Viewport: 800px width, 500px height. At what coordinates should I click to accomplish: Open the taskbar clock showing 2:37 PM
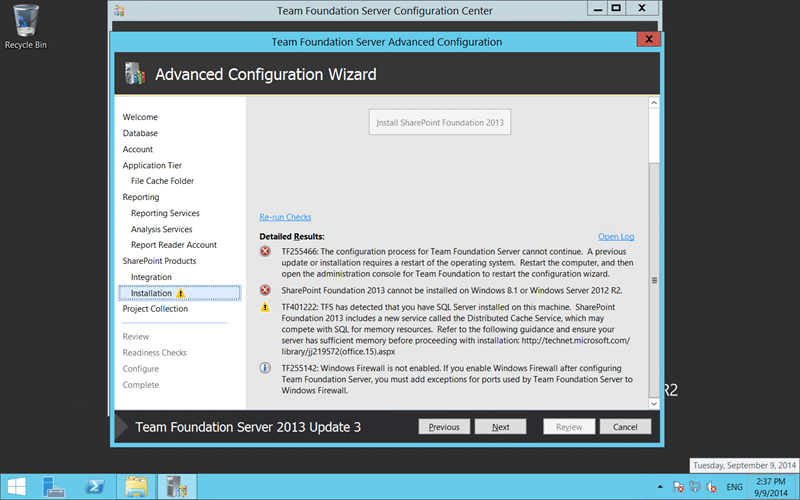coord(771,487)
